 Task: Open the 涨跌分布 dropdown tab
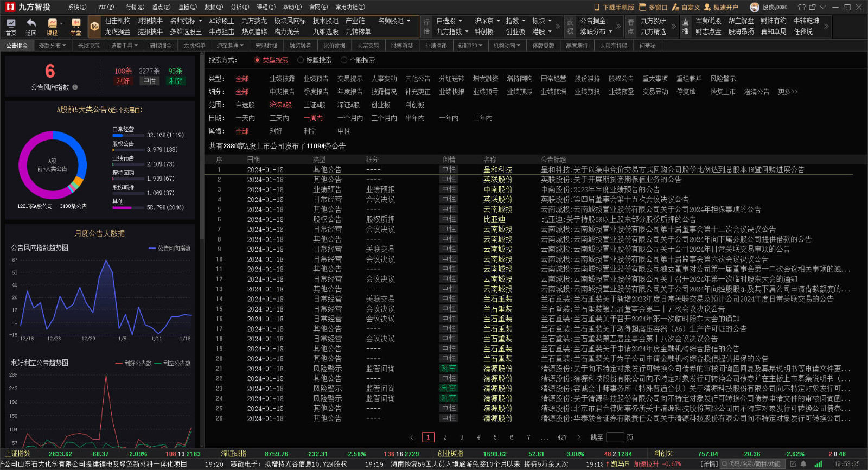click(52, 46)
